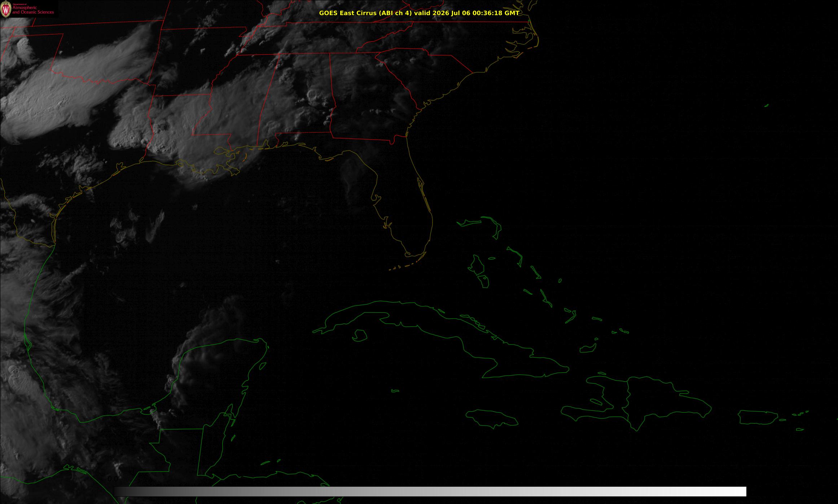Click the 0.0 label above the colorbar
The height and width of the screenshot is (504, 838).
point(113,479)
